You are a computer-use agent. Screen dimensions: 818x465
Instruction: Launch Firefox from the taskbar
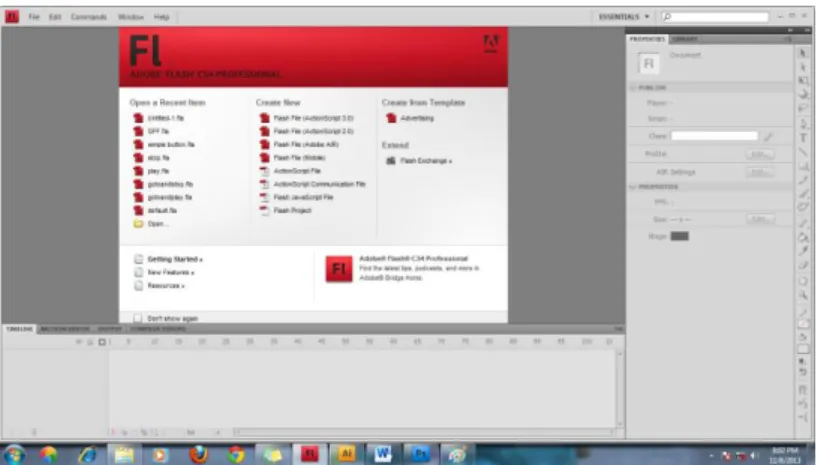(198, 455)
